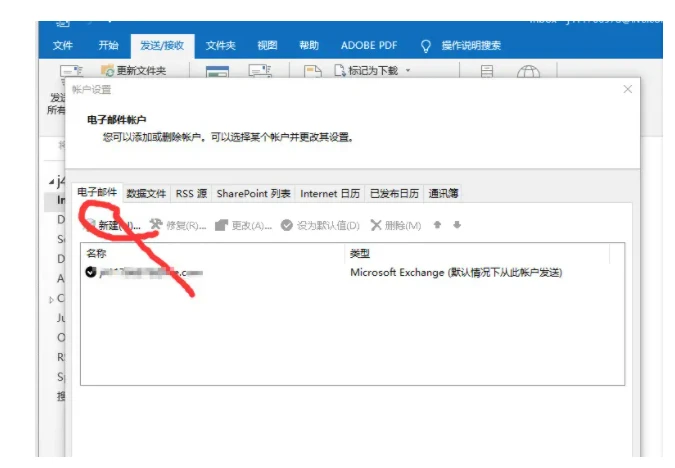Switch to the 视图 ribbon tab

[x=267, y=45]
